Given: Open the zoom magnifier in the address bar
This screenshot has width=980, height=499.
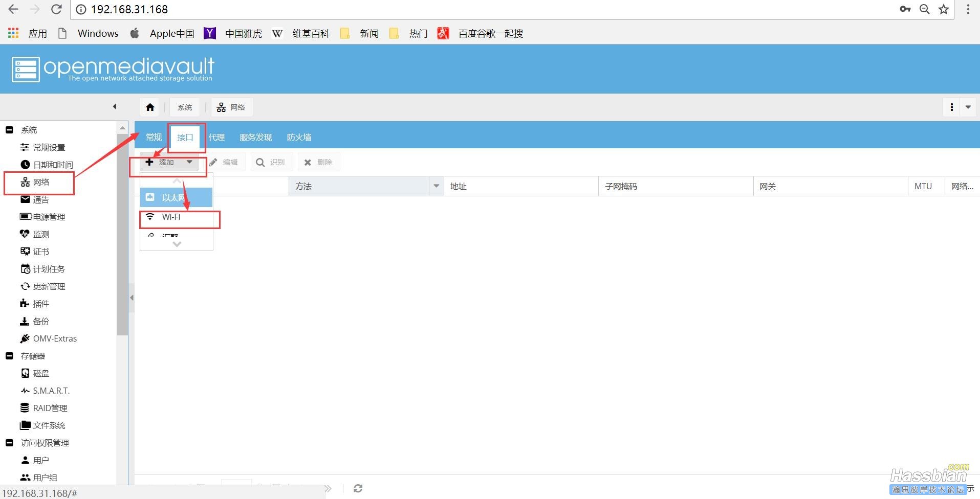Looking at the screenshot, I should point(925,9).
